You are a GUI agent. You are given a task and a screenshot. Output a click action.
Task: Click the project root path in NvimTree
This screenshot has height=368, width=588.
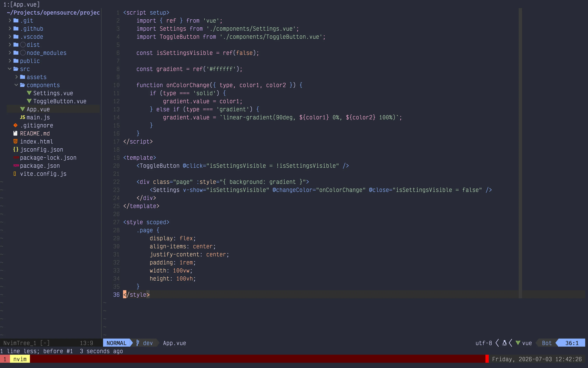(53, 12)
